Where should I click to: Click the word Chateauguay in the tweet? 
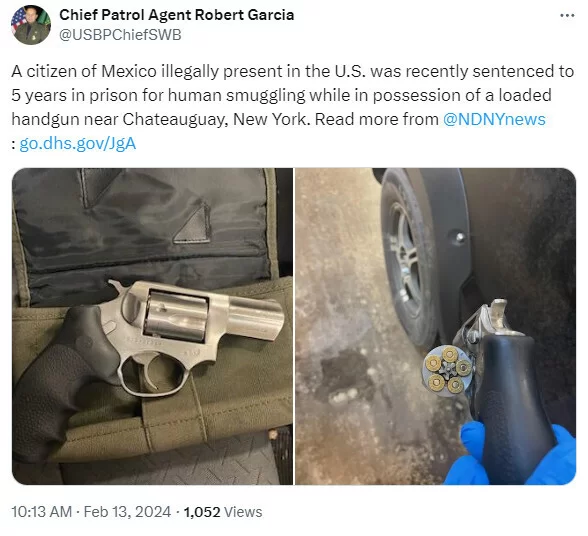click(175, 119)
